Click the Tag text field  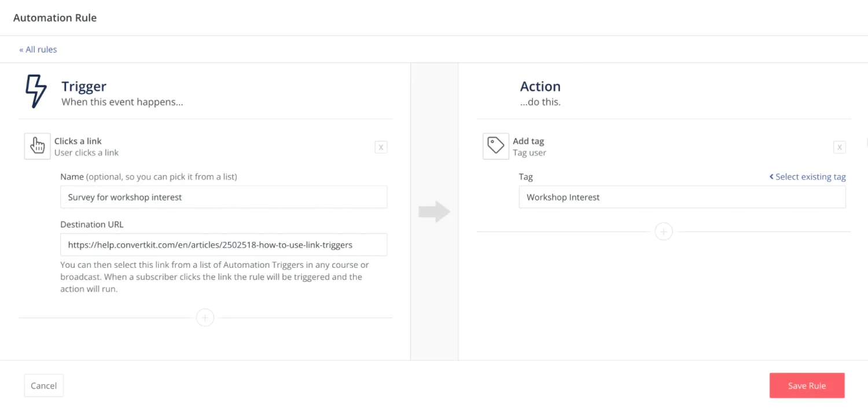pos(682,197)
